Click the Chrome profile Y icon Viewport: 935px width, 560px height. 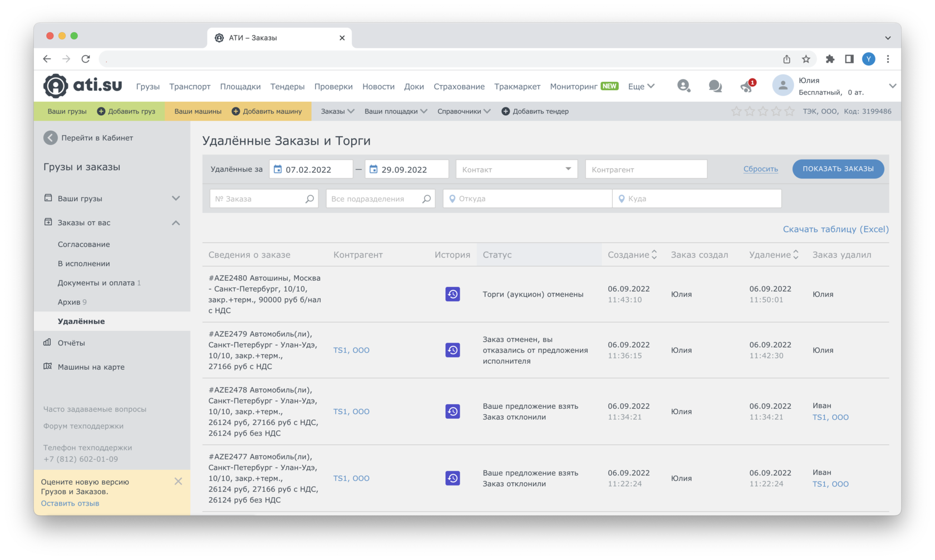coord(868,59)
